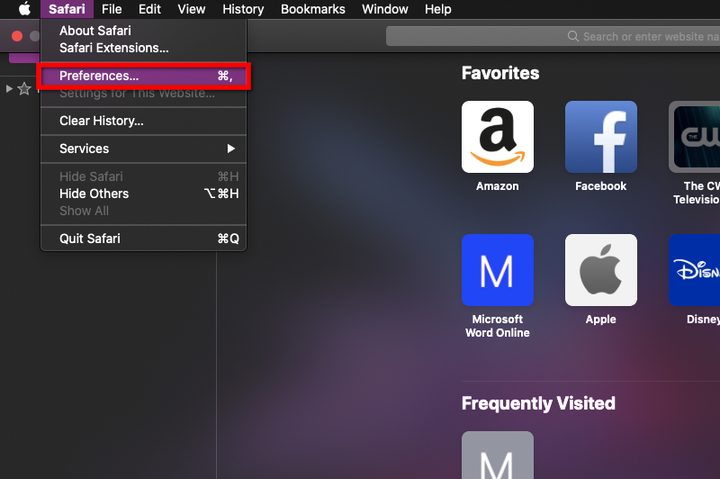The width and height of the screenshot is (720, 479).
Task: Open the Edit menu
Action: coord(150,9)
